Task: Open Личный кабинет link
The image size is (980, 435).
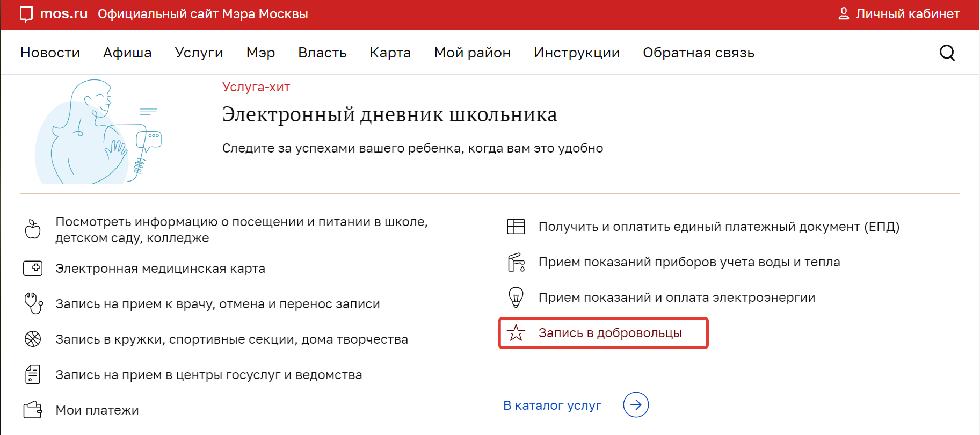Action: coord(908,14)
